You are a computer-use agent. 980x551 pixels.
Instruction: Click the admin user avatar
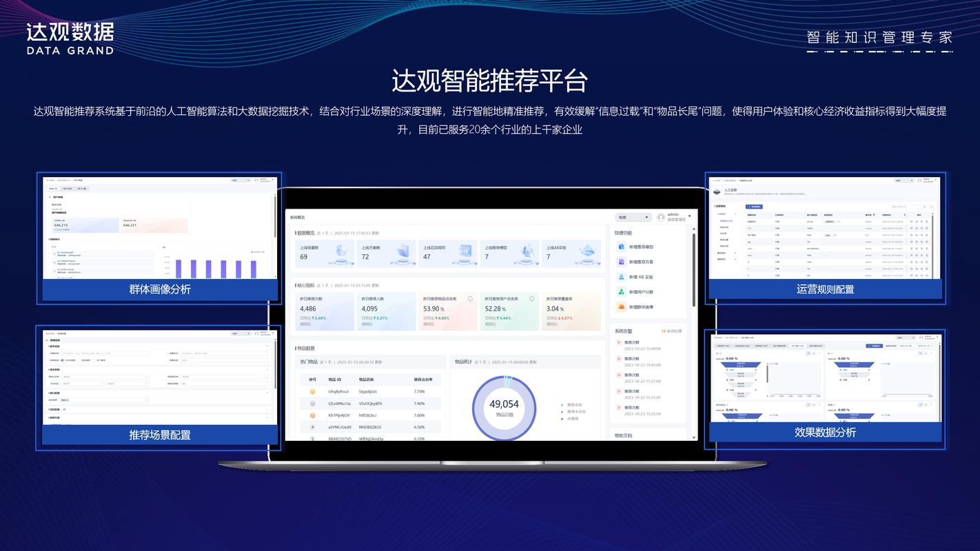coord(660,216)
